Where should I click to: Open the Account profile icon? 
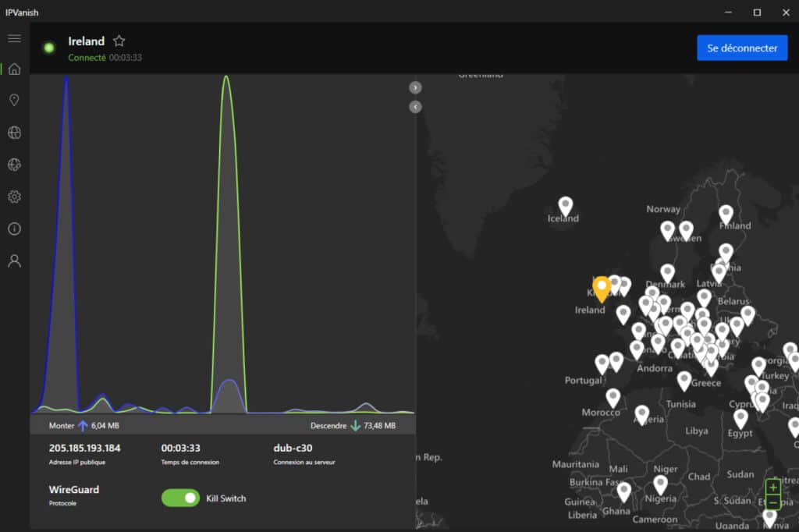tap(14, 261)
